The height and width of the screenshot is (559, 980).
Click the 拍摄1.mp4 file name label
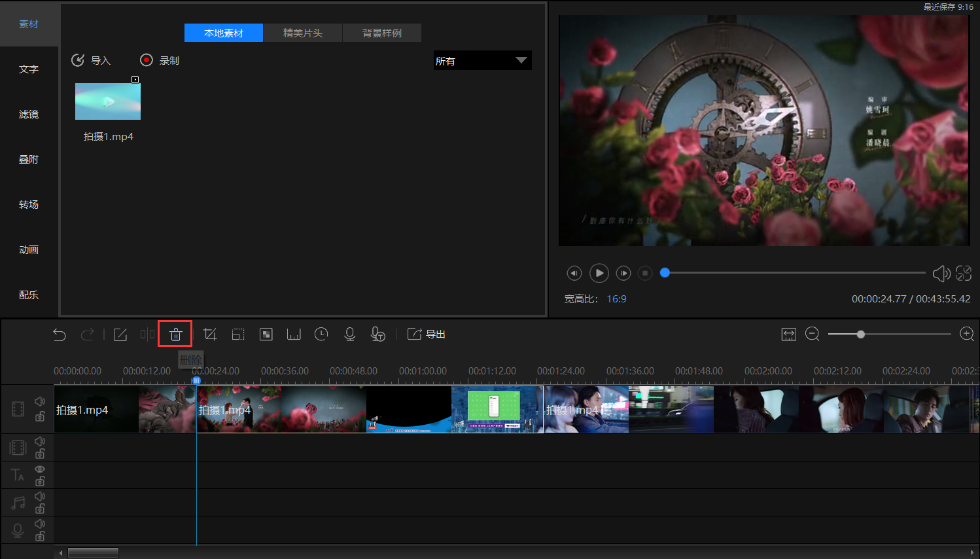(x=109, y=137)
